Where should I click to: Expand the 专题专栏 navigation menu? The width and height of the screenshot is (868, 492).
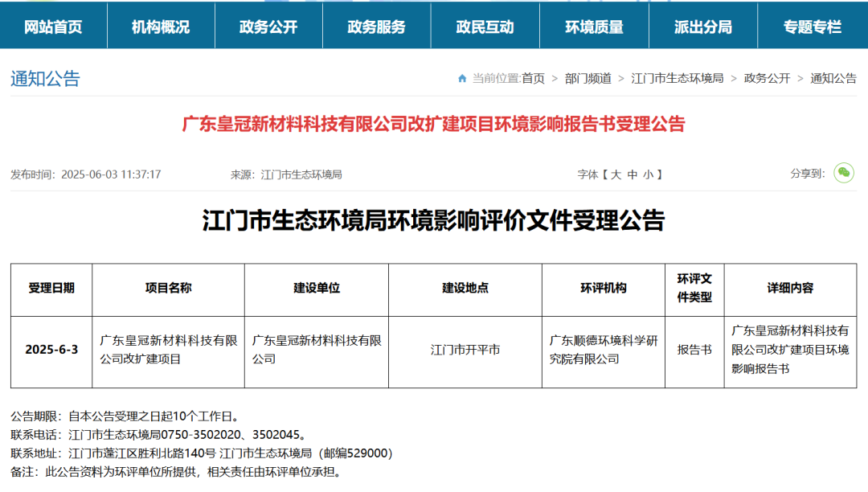coord(812,25)
